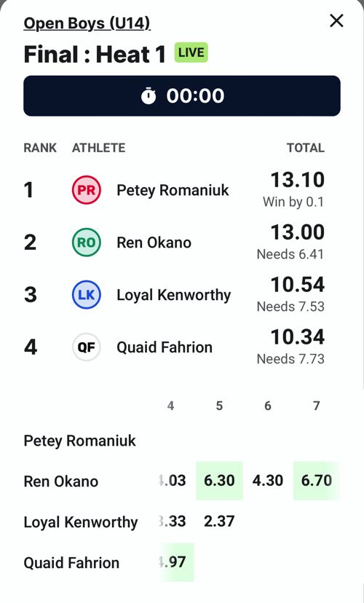Click Quaid Fahrion's highlighted .97 score
Screen dimensions: 364x603
pyautogui.click(x=176, y=561)
